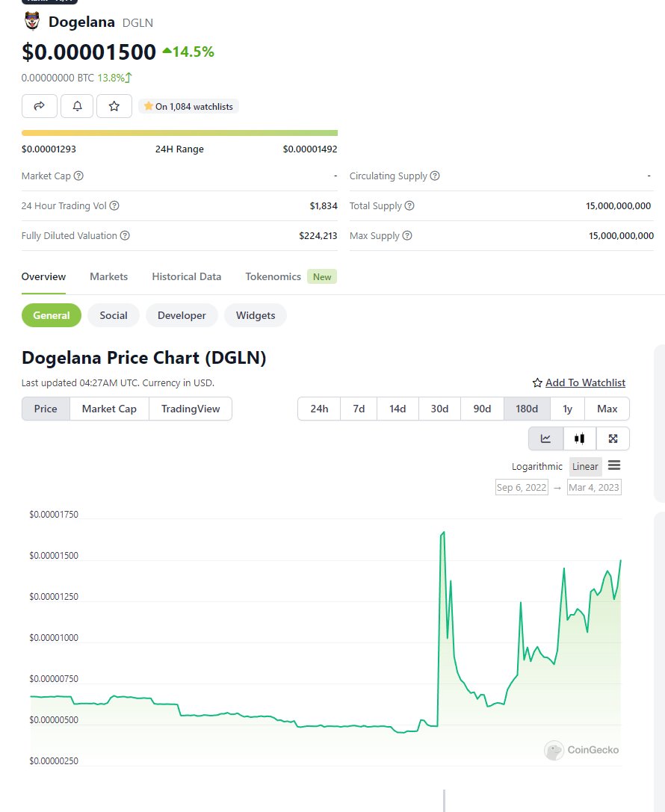Click the $1,834 trading volume value
The height and width of the screenshot is (812, 665).
(x=324, y=205)
